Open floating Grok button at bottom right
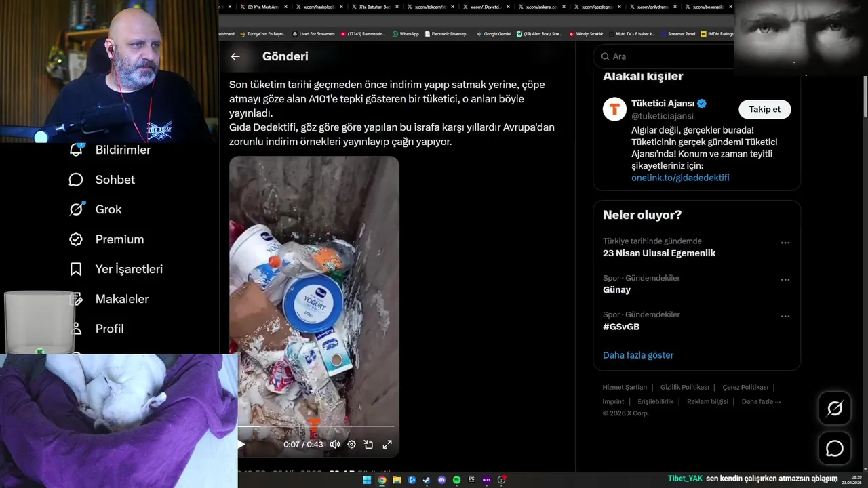 [x=835, y=408]
